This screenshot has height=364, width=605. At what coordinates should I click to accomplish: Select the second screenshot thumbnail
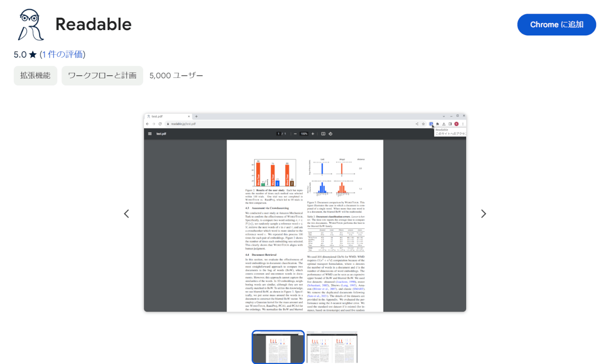point(332,347)
